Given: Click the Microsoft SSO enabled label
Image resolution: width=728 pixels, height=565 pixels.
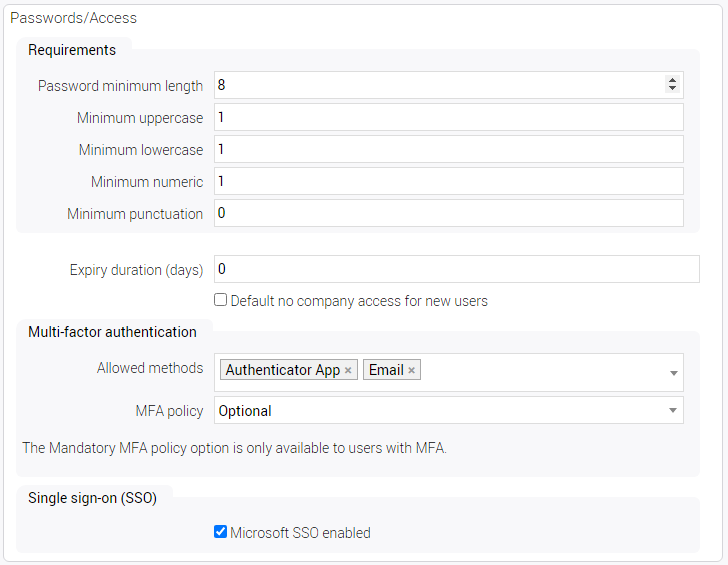Looking at the screenshot, I should tap(300, 533).
